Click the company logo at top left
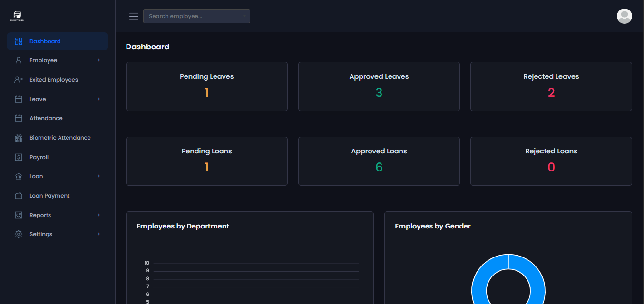The width and height of the screenshot is (644, 304). coord(18,16)
